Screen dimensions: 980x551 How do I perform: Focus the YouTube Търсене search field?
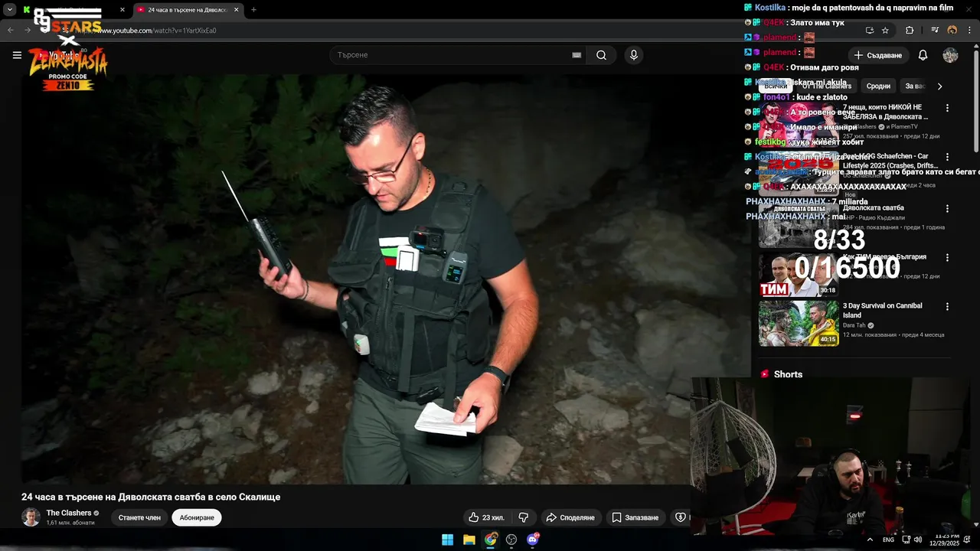point(452,55)
